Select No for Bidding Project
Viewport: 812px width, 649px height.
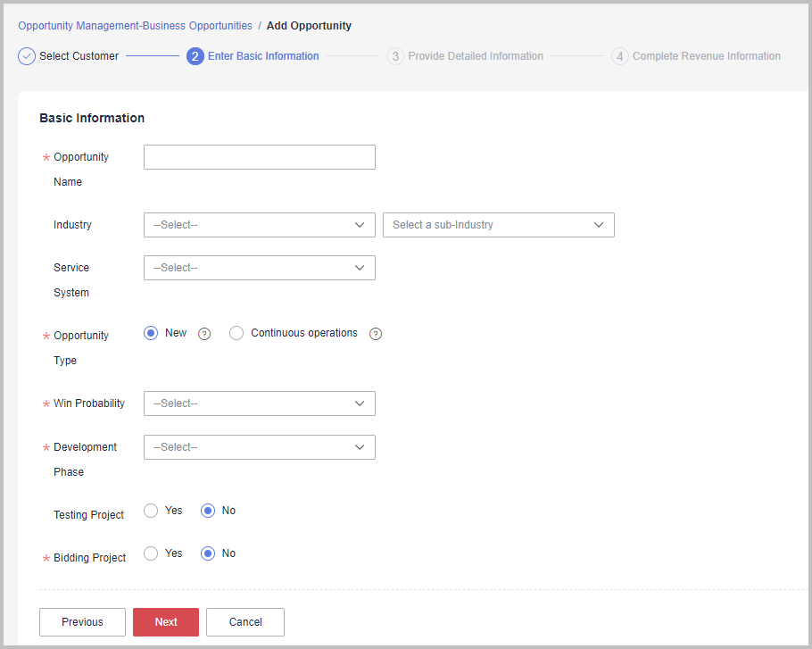click(208, 553)
